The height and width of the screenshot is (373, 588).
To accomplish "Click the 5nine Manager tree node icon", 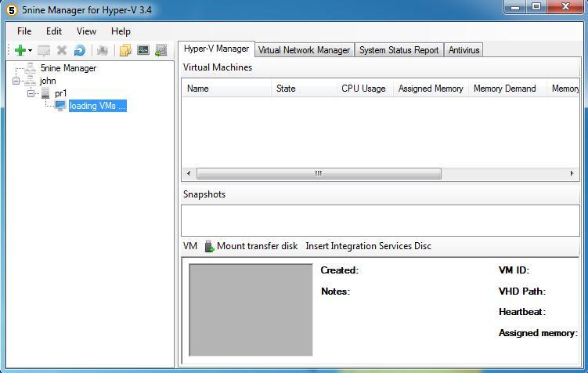I will point(30,68).
